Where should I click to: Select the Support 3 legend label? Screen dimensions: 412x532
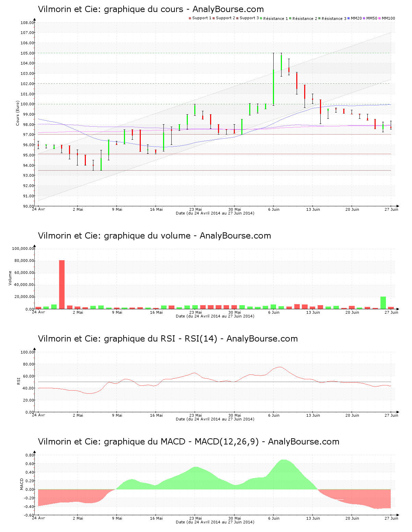249,18
